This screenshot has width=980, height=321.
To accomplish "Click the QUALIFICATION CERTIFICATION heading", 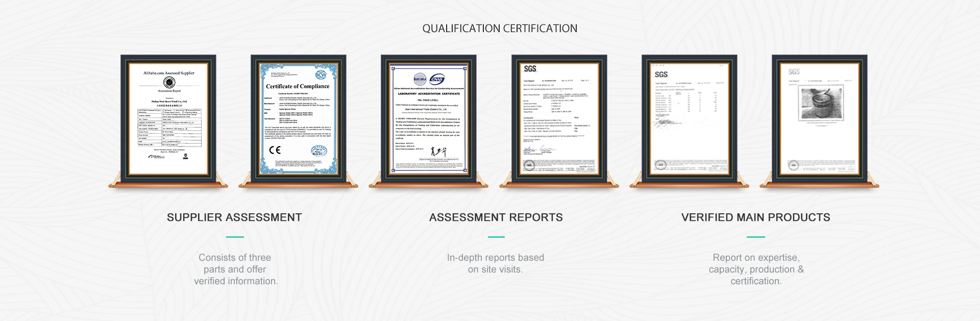I will coord(500,29).
